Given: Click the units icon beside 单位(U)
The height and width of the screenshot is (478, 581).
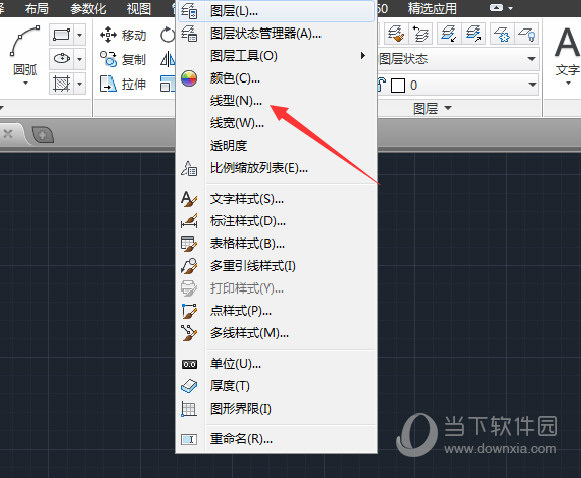Looking at the screenshot, I should tap(189, 365).
